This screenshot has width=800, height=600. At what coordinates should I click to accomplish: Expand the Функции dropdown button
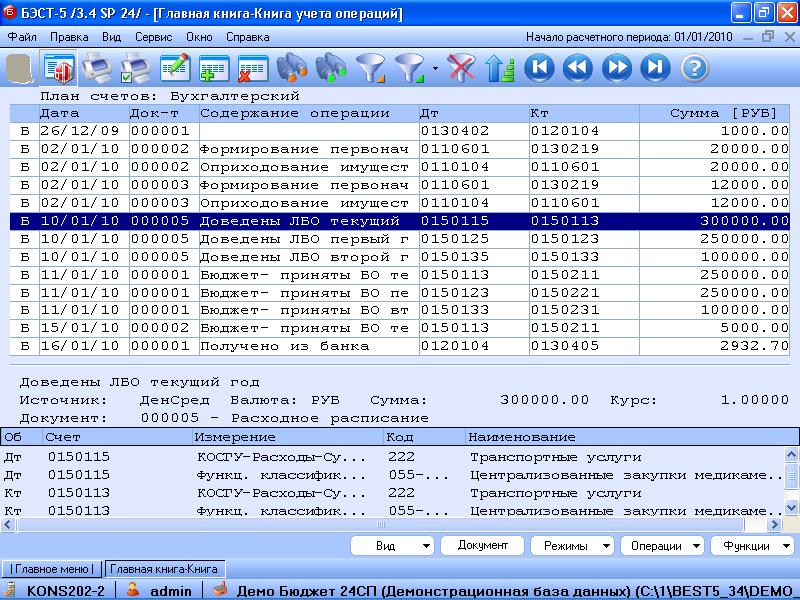point(753,546)
